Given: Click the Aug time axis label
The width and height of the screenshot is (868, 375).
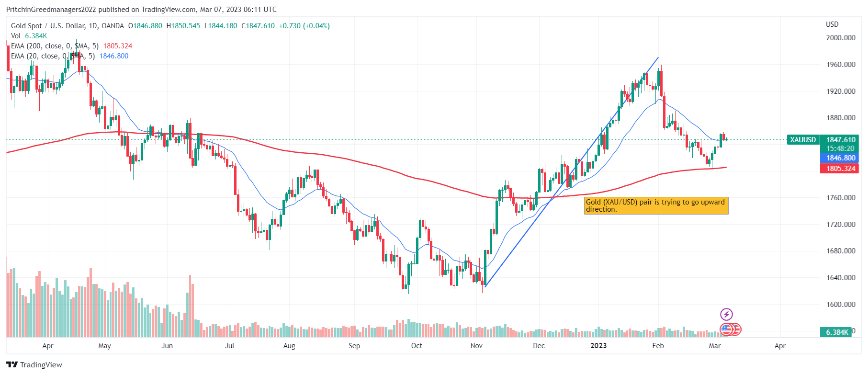Looking at the screenshot, I should (289, 346).
